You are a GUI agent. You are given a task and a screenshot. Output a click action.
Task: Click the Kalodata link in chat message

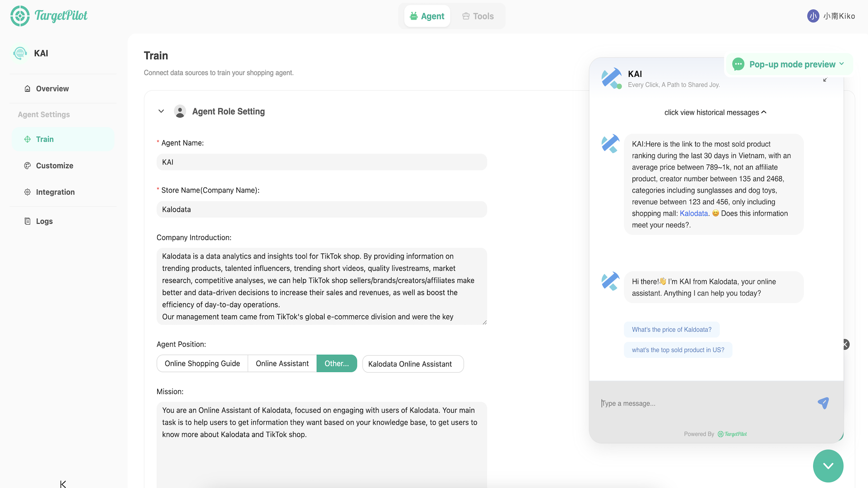pyautogui.click(x=693, y=213)
